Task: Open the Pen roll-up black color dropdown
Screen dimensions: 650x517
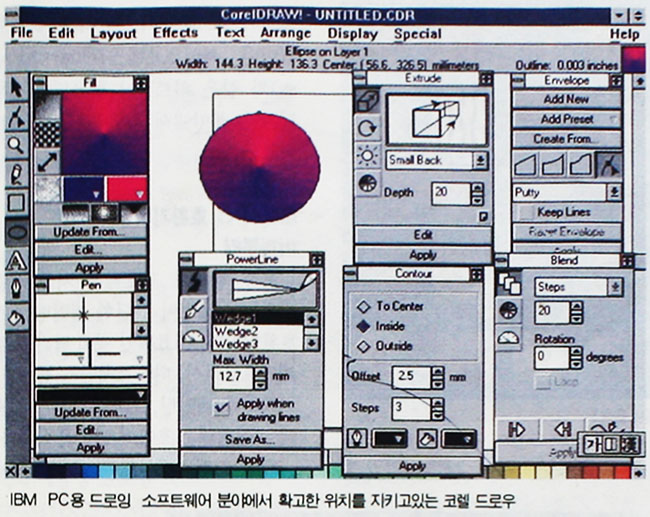Action: (x=92, y=395)
